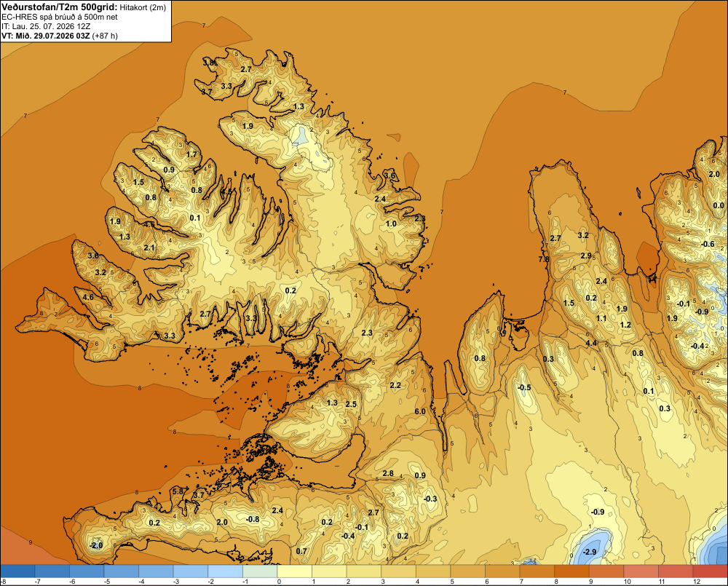Click the temperature value '1.1' on the map
728x586 pixels.
[x=601, y=318]
